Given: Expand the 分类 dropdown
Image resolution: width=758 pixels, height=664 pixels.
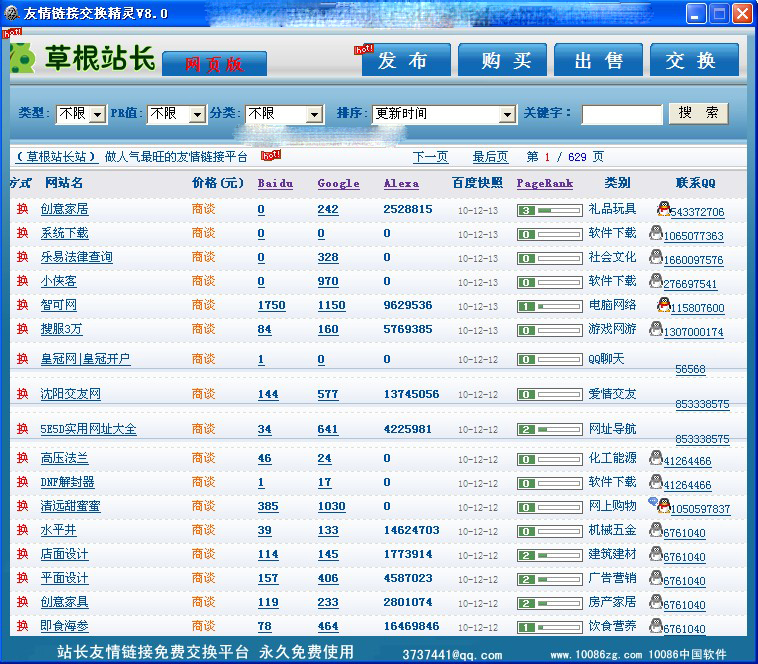Looking at the screenshot, I should [x=314, y=114].
